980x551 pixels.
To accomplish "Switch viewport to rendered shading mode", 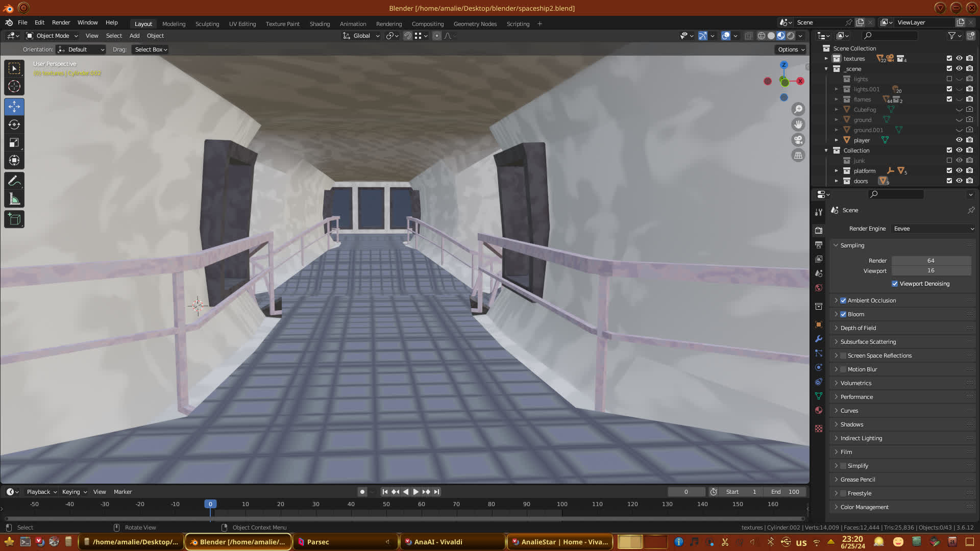I will coord(791,36).
